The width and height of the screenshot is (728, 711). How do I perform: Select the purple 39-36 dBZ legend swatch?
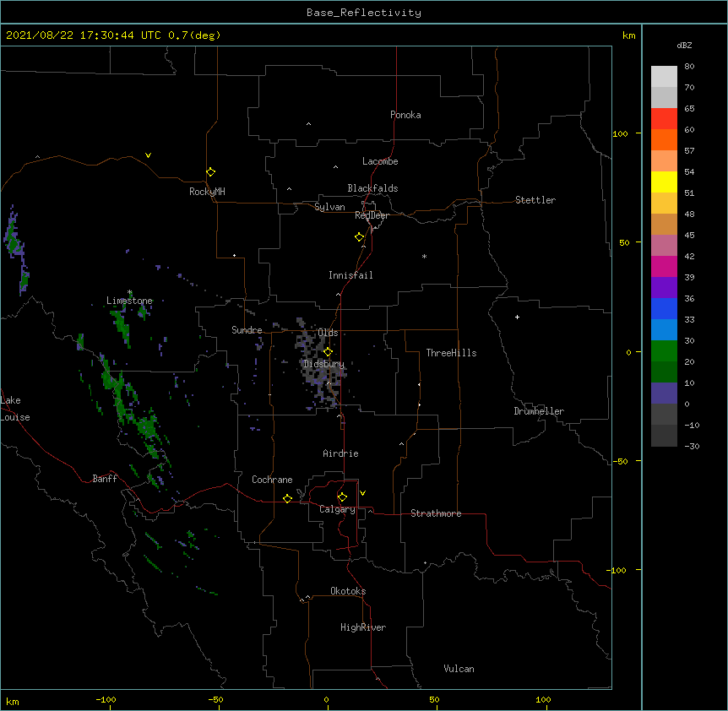664,287
